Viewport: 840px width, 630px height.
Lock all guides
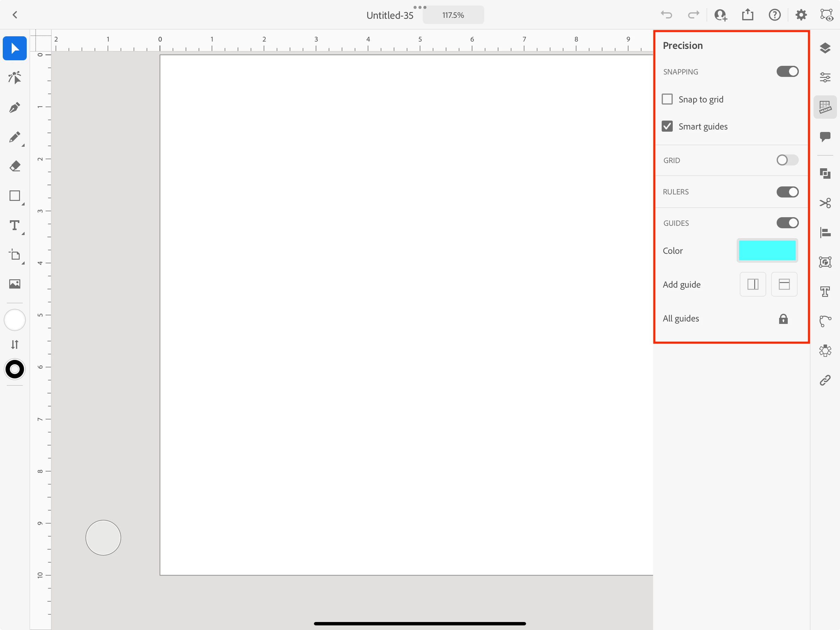pyautogui.click(x=783, y=319)
